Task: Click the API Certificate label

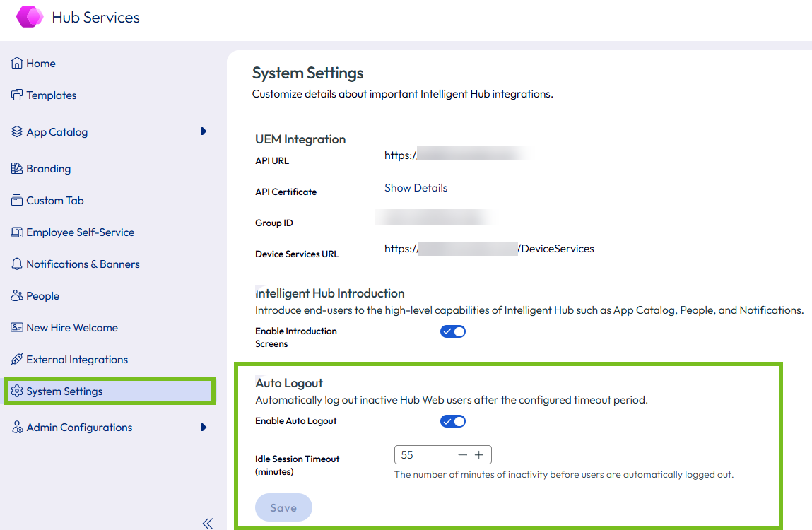Action: pyautogui.click(x=286, y=192)
